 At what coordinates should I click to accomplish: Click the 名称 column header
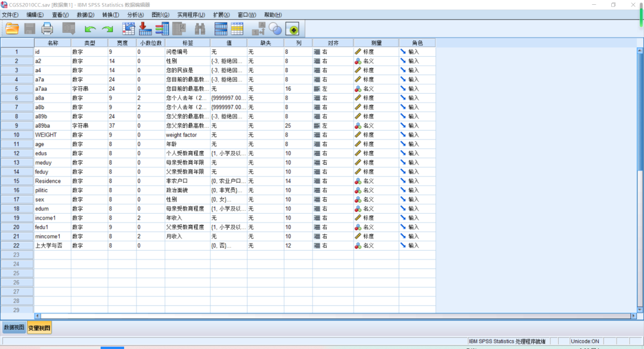point(52,43)
